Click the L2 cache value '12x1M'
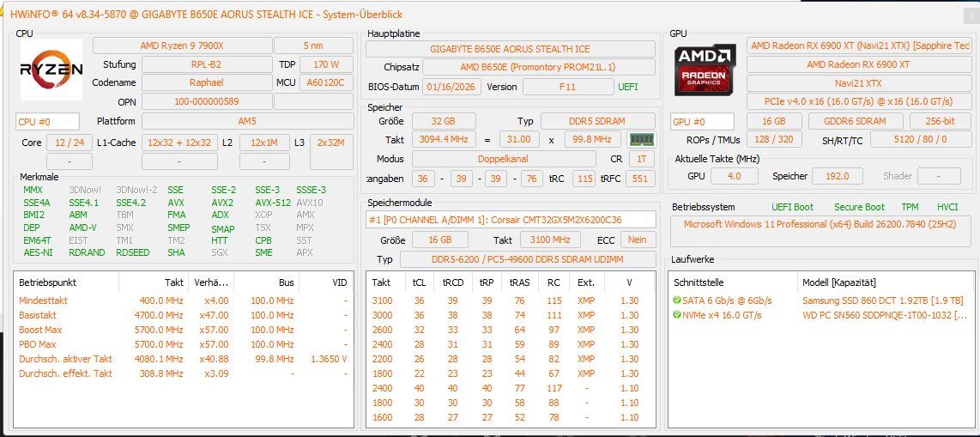Viewport: 980px width, 437px height. 263,143
